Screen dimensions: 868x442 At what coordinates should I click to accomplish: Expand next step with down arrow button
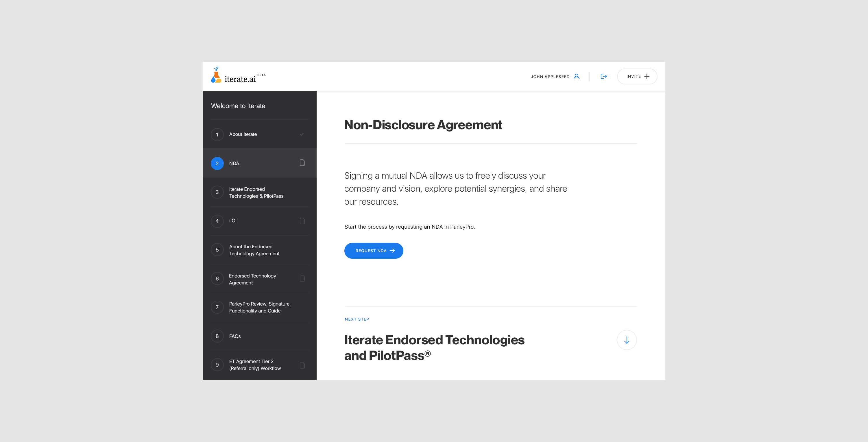(x=626, y=340)
